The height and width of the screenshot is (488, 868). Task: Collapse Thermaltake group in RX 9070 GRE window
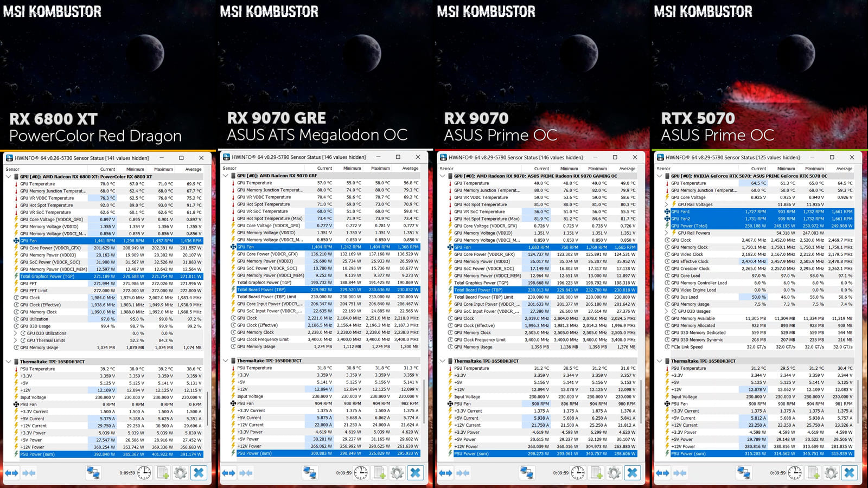point(225,361)
